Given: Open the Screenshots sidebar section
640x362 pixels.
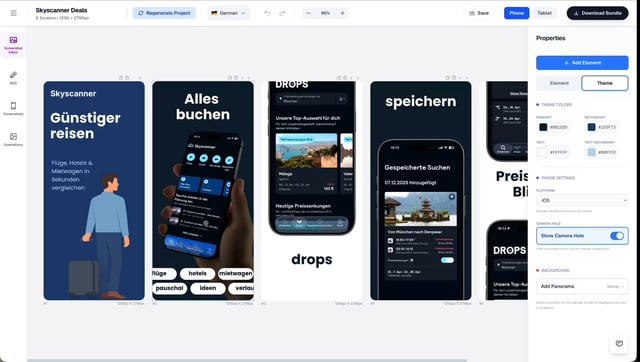Looking at the screenshot, I should pos(13,109).
